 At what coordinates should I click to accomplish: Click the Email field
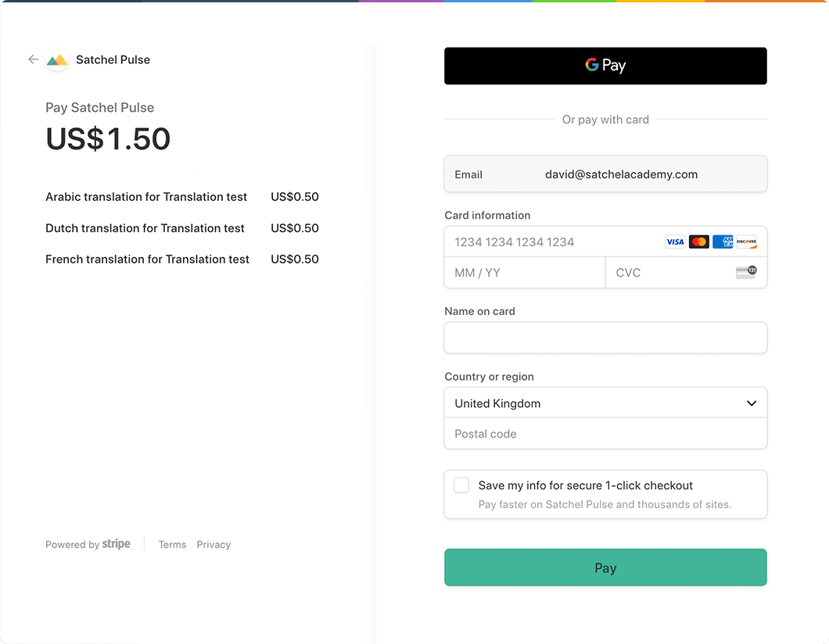pyautogui.click(x=605, y=174)
